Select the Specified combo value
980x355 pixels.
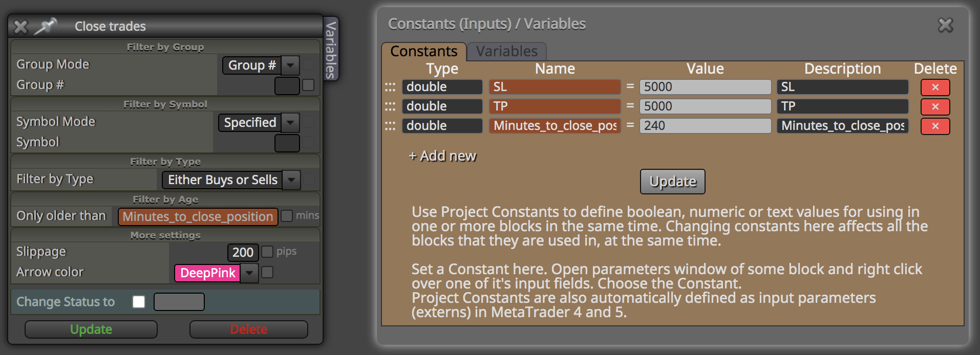[250, 123]
